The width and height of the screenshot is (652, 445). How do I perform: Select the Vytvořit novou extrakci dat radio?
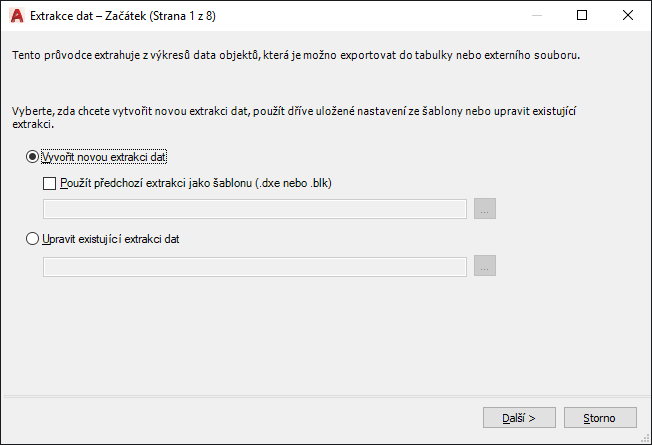pos(33,157)
